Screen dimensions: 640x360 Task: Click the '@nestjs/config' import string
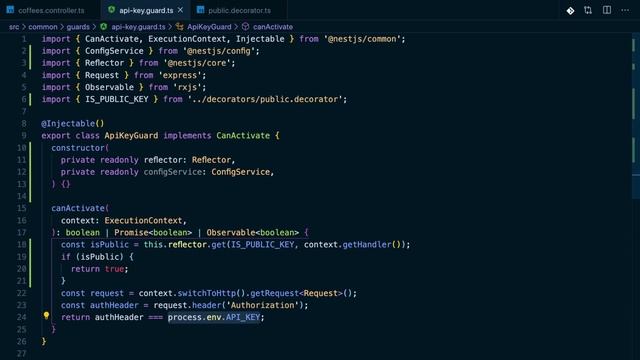point(219,51)
